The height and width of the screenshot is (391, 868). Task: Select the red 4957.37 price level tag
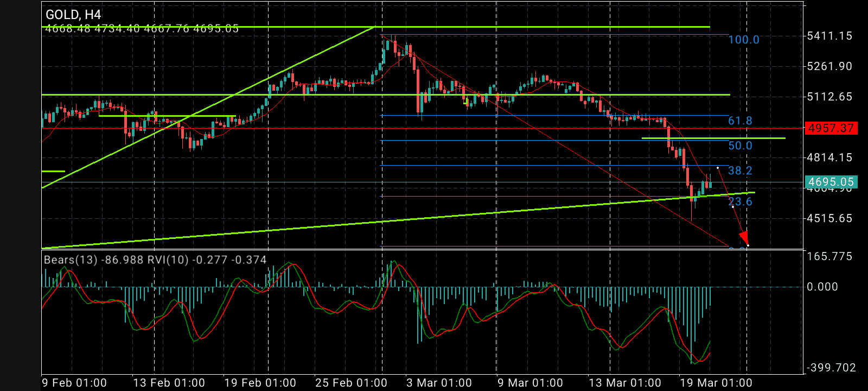click(831, 128)
